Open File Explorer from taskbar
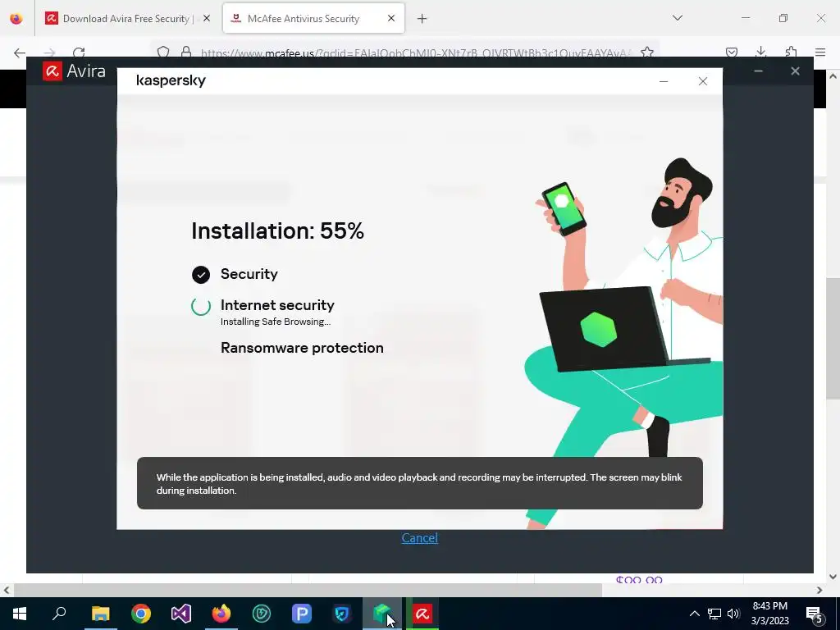 (x=100, y=614)
